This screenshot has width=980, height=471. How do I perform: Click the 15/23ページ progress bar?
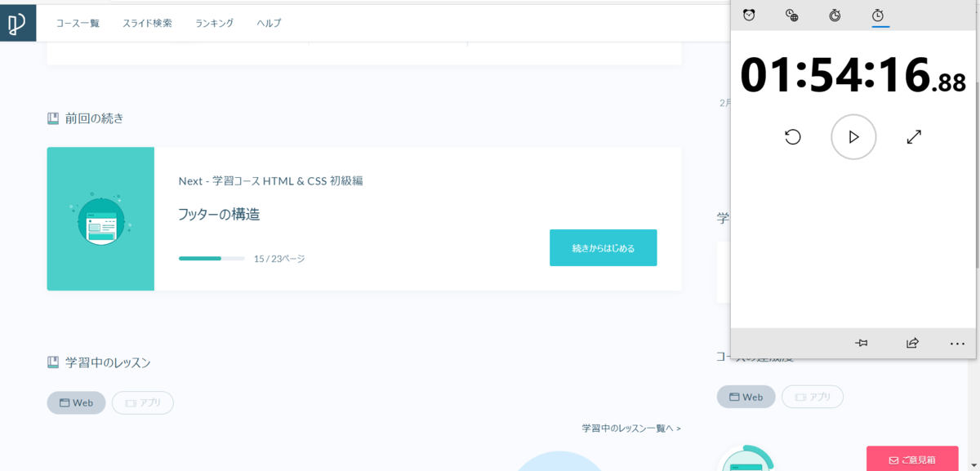tap(212, 258)
